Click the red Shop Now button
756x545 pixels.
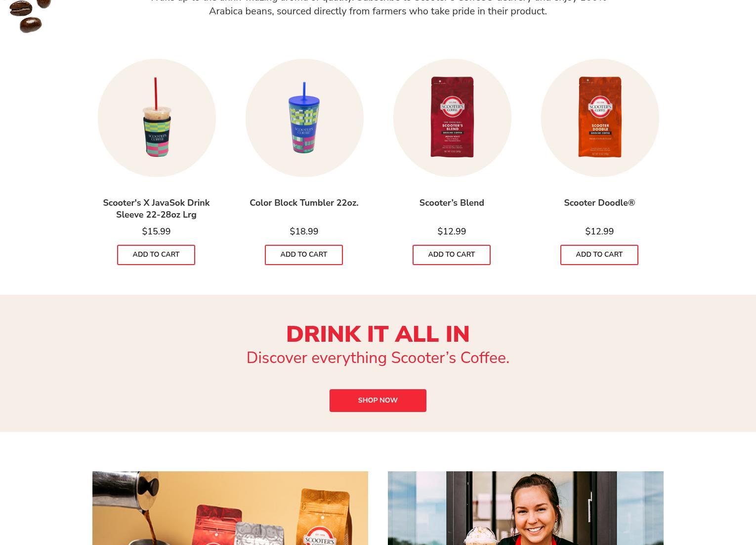pyautogui.click(x=378, y=401)
